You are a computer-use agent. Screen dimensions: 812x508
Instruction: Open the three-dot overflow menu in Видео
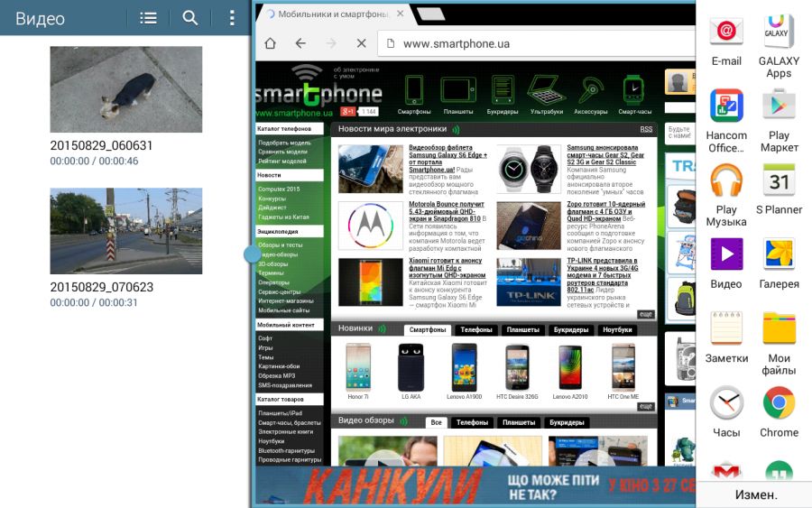coord(232,18)
